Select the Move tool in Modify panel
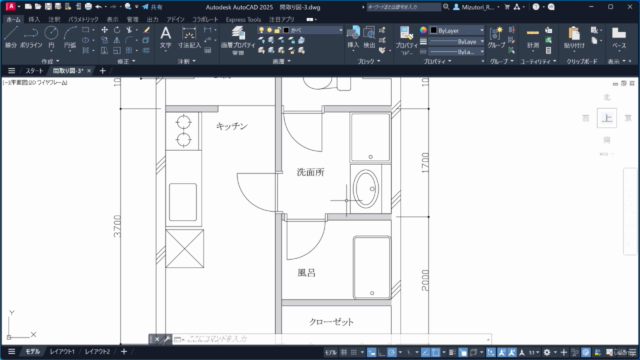This screenshot has width=640, height=360. click(x=104, y=30)
